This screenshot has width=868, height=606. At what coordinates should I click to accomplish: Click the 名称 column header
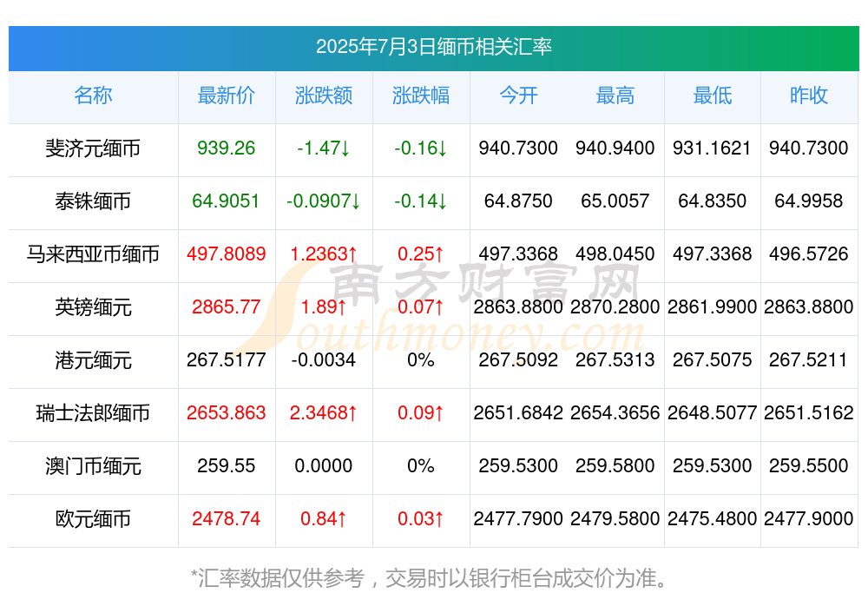tap(93, 96)
